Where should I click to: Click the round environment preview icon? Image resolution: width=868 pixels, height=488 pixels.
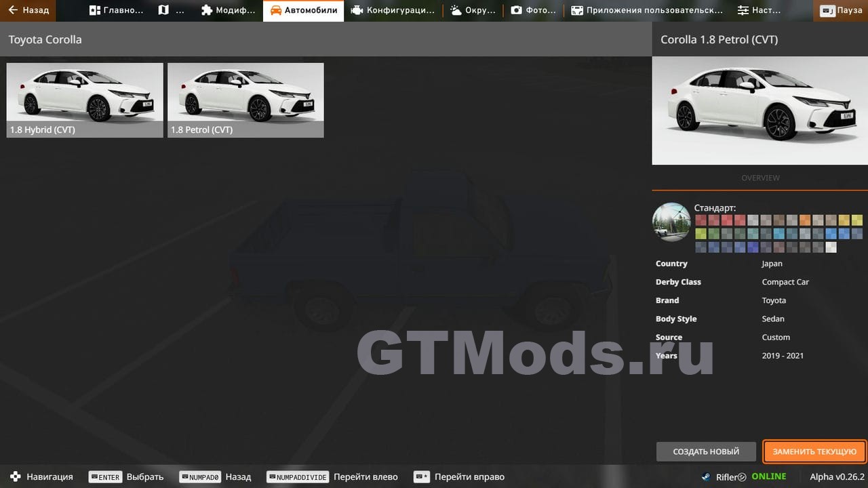coord(671,222)
